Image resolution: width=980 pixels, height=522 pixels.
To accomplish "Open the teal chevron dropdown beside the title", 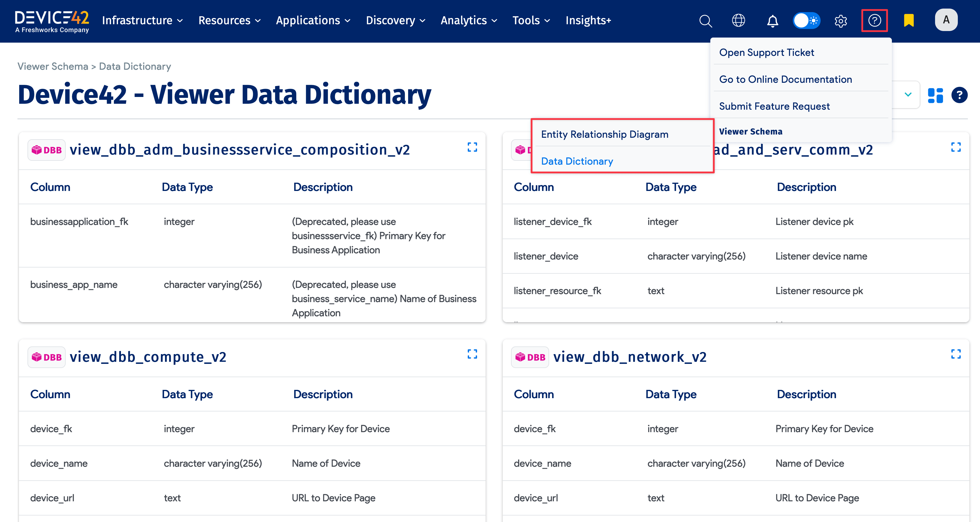I will pos(908,95).
